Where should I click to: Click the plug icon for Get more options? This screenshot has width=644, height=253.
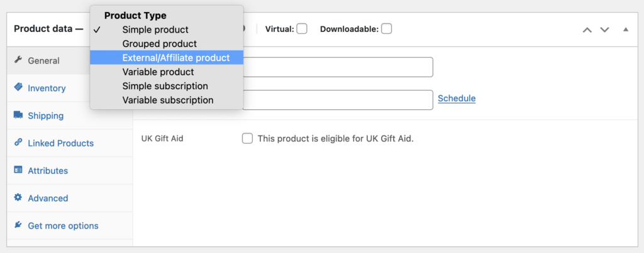point(18,225)
